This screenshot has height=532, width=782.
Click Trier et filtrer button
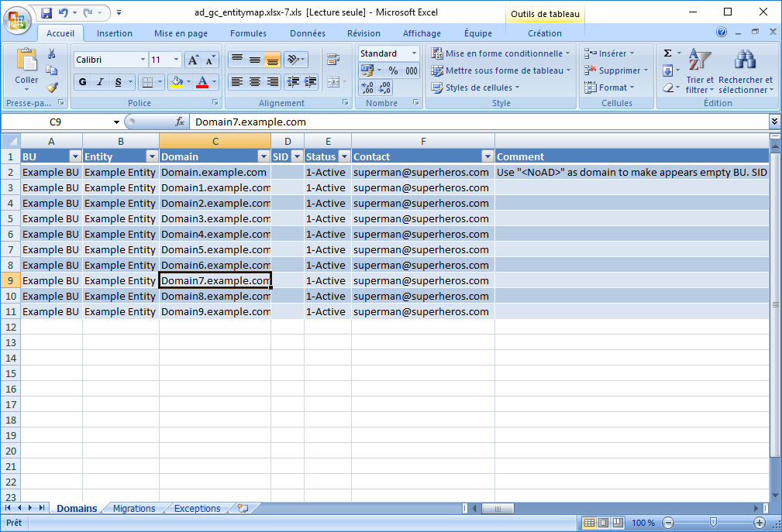pos(699,70)
